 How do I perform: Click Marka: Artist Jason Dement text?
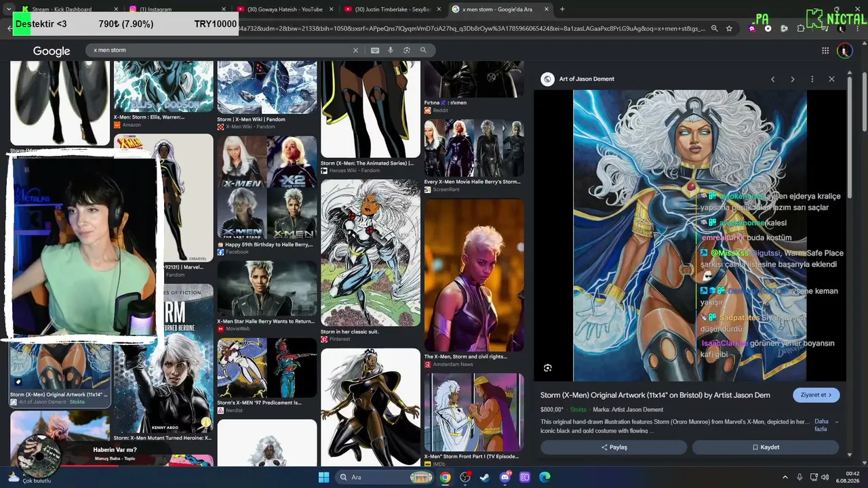(628, 410)
